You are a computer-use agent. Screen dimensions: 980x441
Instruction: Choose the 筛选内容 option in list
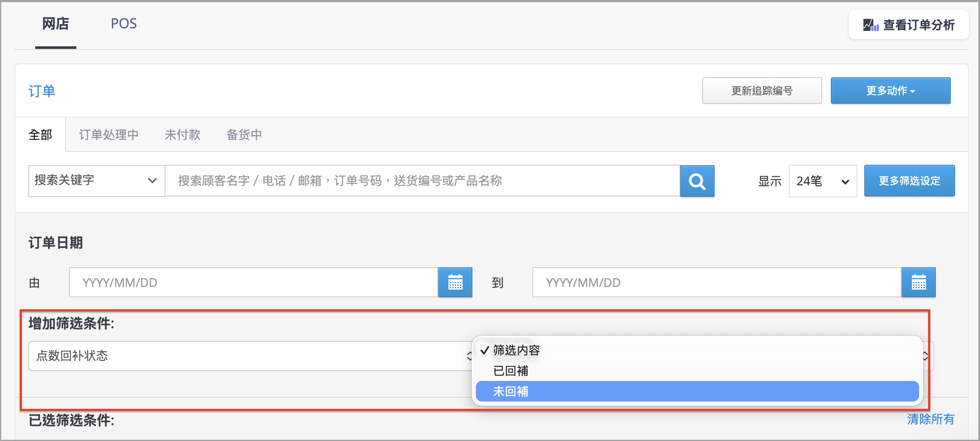tap(697, 350)
